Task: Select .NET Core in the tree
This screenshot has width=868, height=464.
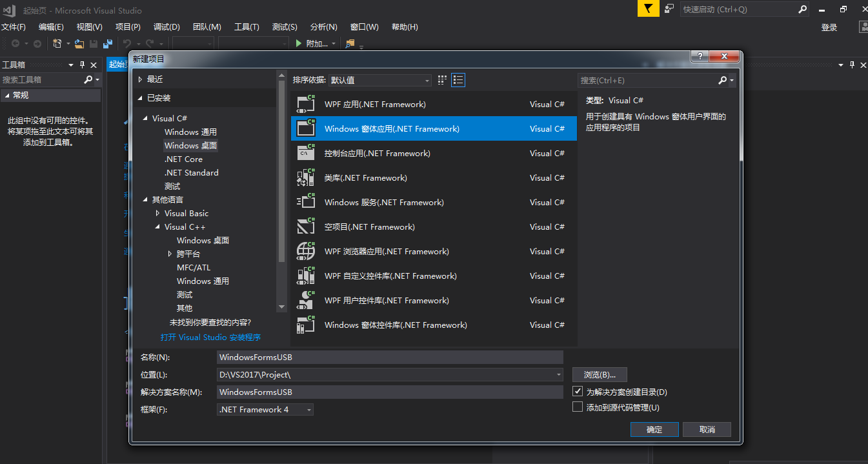Action: coord(183,159)
